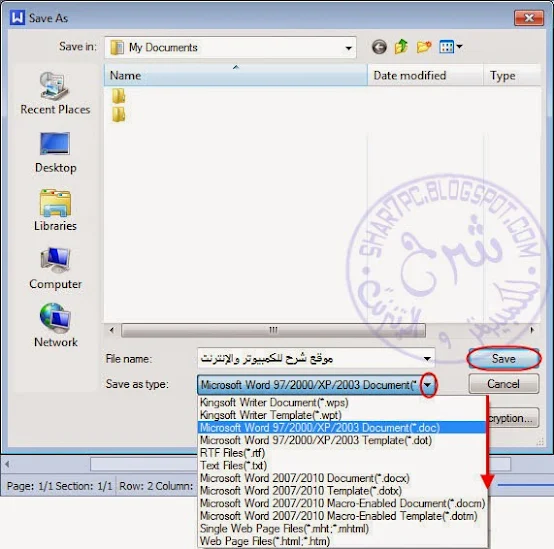
Task: Select Word 97/2000/XP/2003 Document (*.doc) in list
Action: tap(342, 427)
